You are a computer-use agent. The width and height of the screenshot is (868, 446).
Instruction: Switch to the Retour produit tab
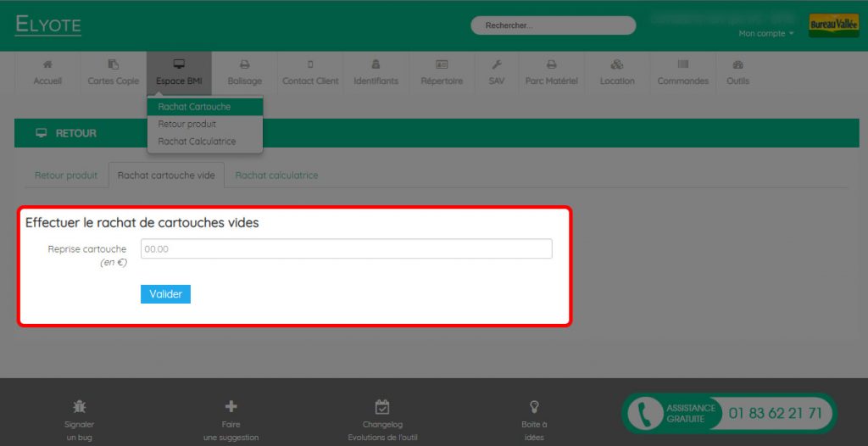[x=66, y=175]
